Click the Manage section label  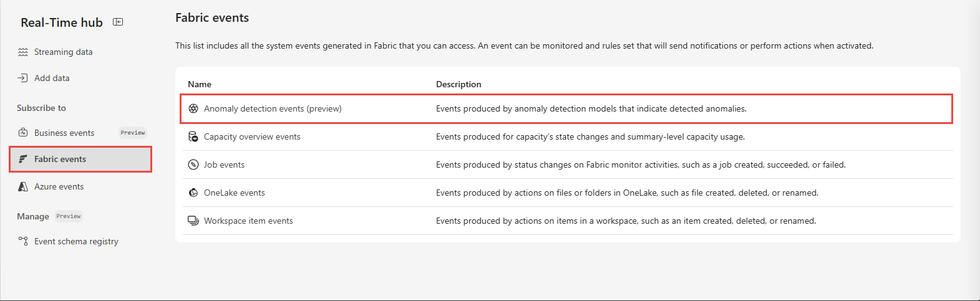tap(33, 216)
